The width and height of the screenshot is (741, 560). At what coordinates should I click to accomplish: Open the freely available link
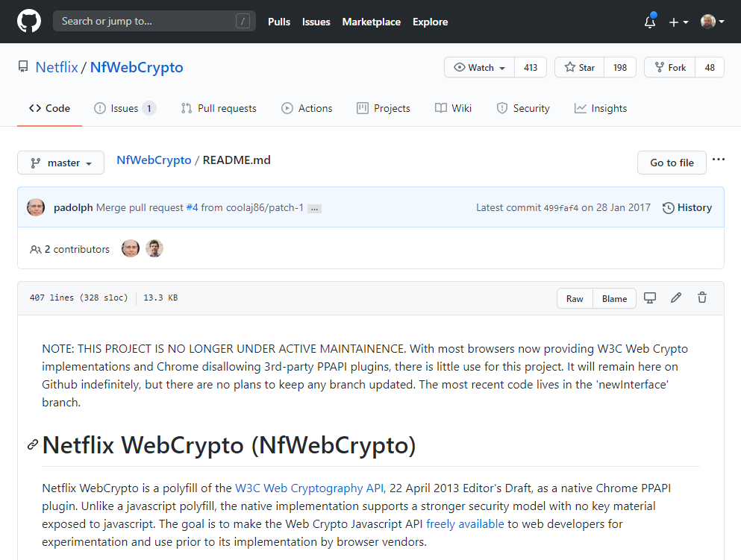pos(465,524)
